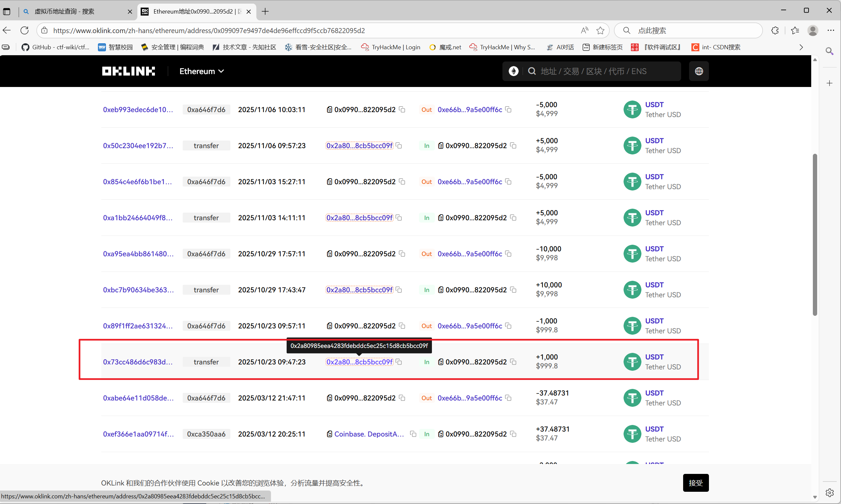Open transaction 0x73cc486d6c983d... link
The width and height of the screenshot is (841, 504).
[x=138, y=362]
